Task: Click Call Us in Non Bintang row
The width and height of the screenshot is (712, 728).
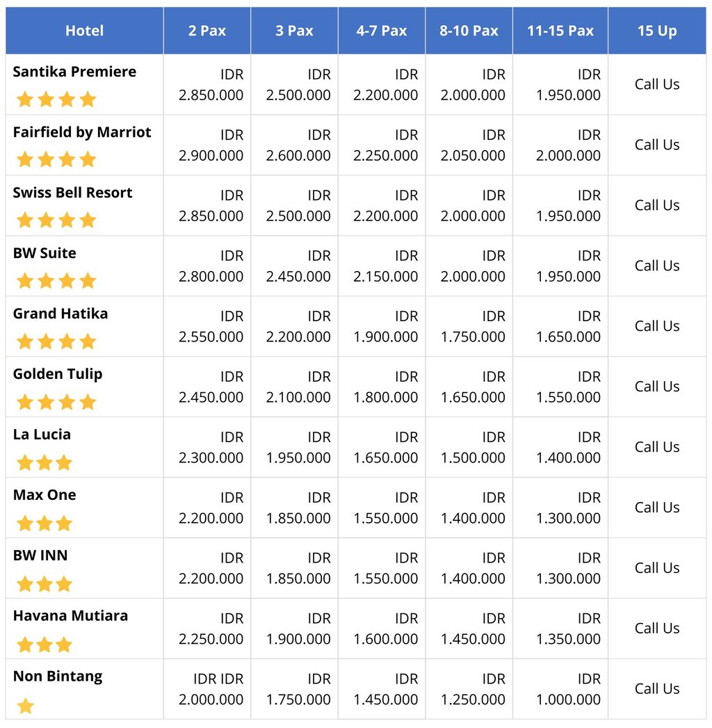Action: click(657, 688)
